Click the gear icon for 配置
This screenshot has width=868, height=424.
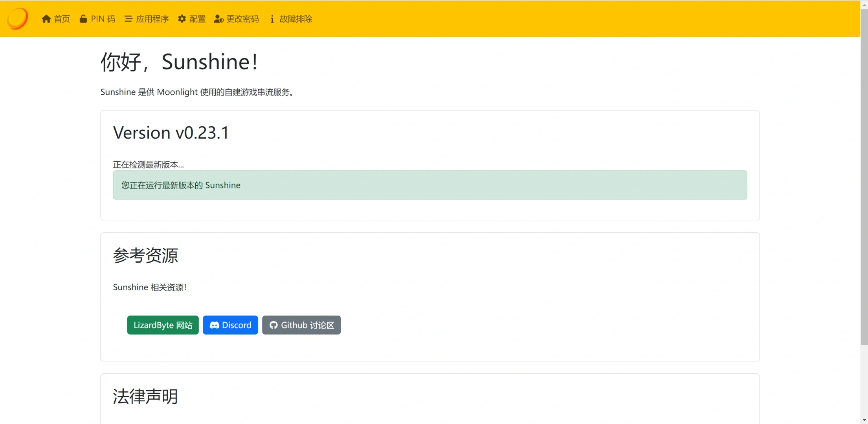coord(182,19)
